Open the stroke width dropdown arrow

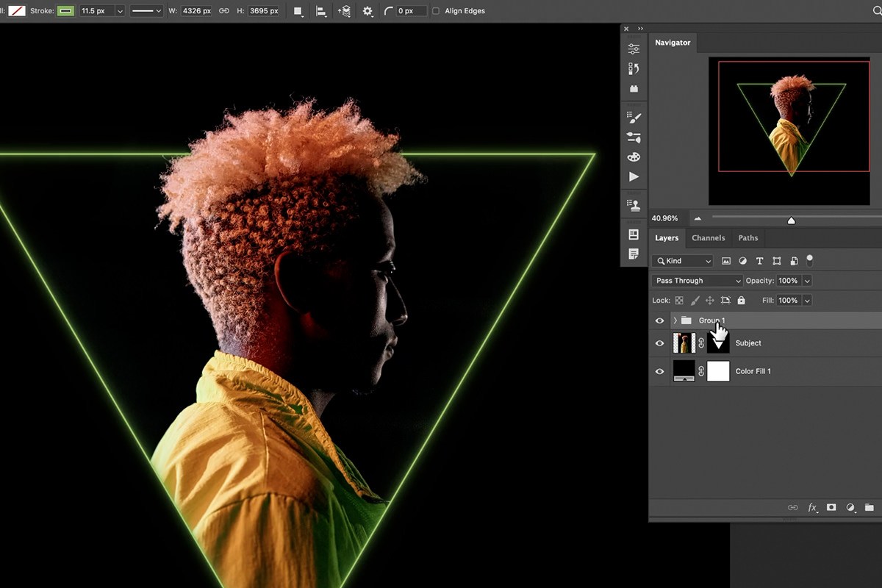pyautogui.click(x=119, y=11)
